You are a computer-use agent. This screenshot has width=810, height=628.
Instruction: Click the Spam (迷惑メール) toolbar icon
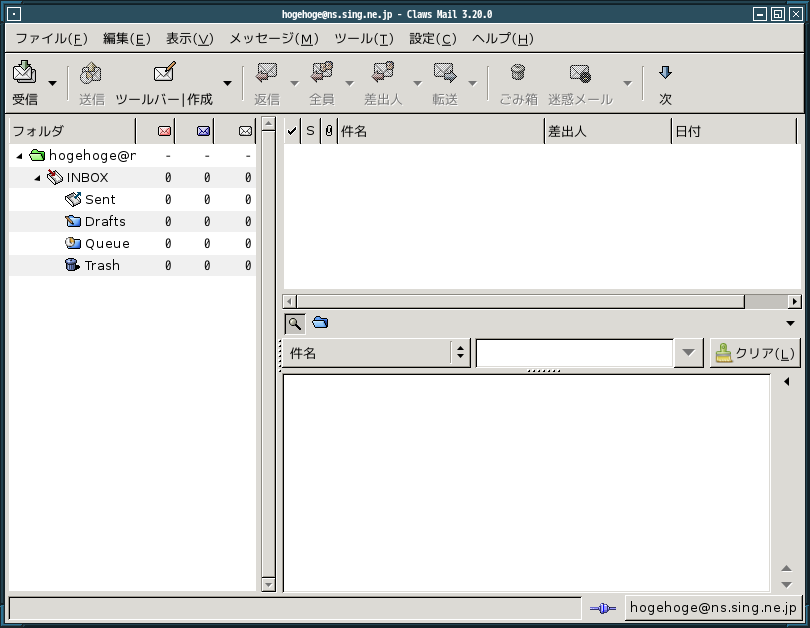[580, 74]
